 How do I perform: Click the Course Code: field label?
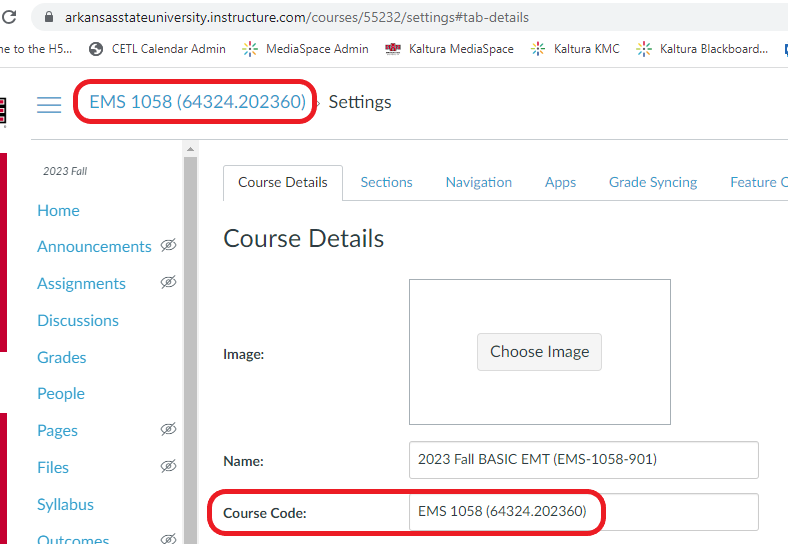pos(265,513)
